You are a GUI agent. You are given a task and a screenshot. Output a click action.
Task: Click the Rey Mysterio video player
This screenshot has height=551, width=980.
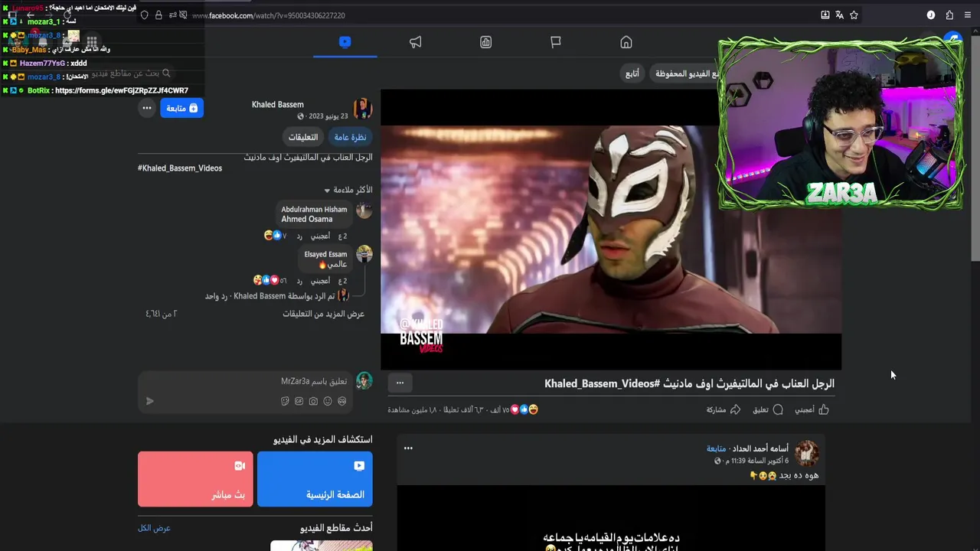(x=611, y=230)
